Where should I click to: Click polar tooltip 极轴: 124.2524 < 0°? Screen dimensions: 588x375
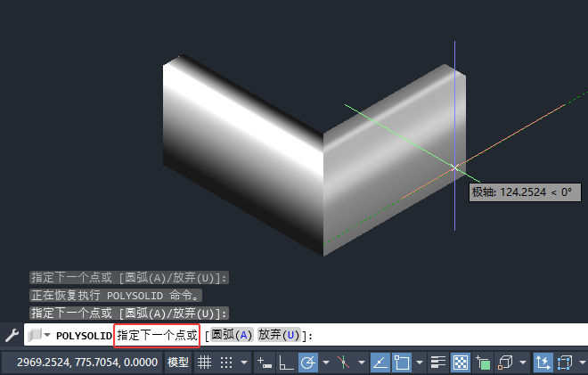[525, 192]
